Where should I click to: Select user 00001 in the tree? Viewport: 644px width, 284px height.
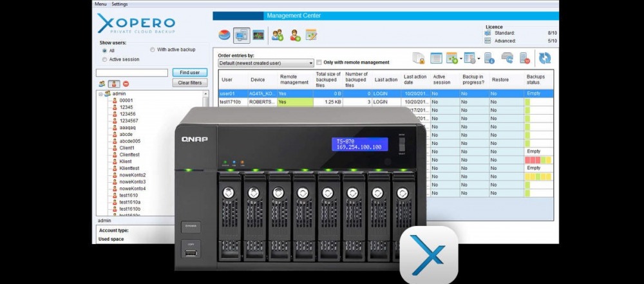[x=126, y=100]
